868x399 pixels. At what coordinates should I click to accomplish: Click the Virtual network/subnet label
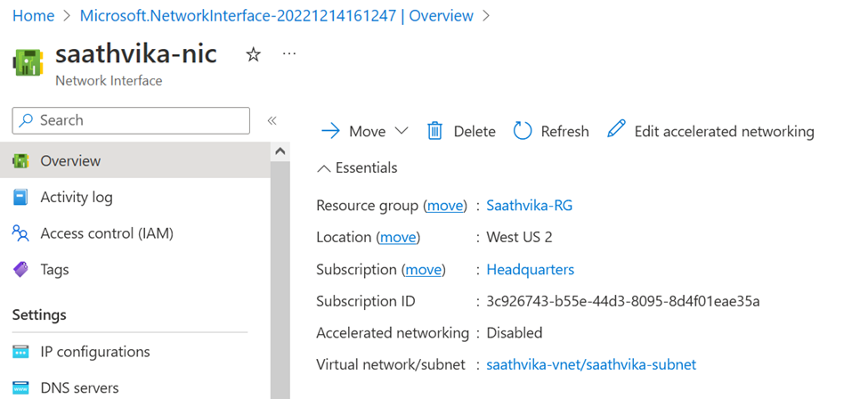point(391,364)
